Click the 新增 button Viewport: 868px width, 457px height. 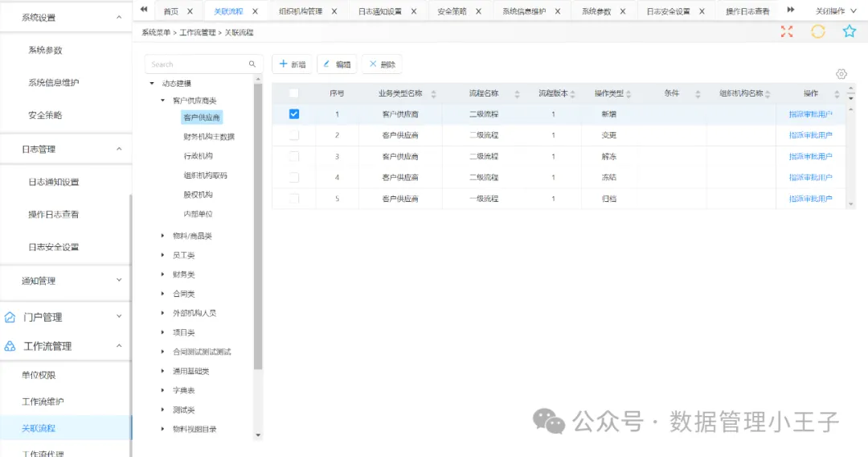coord(292,64)
